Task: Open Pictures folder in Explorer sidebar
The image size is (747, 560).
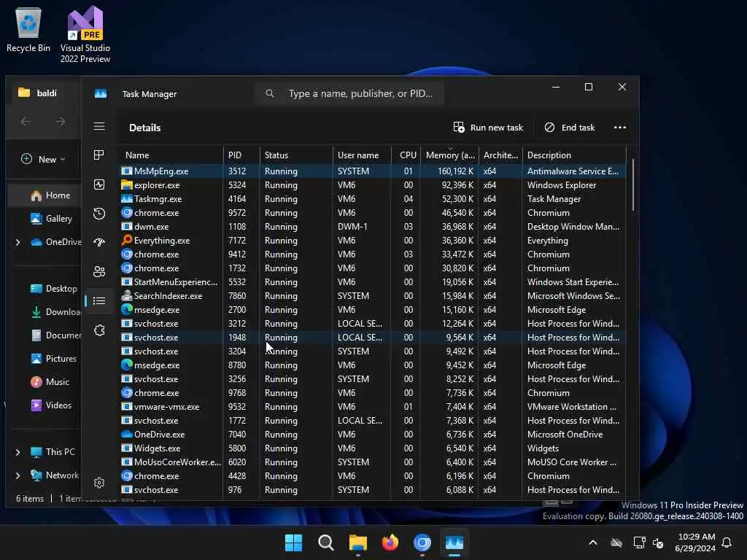Action: tap(53, 359)
